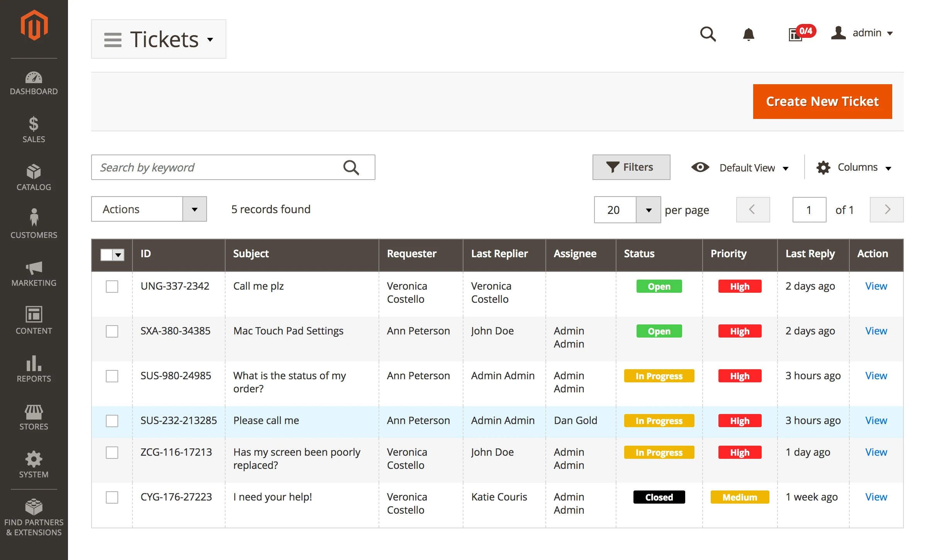Open the Sales dollar icon
The image size is (927, 560).
(34, 124)
